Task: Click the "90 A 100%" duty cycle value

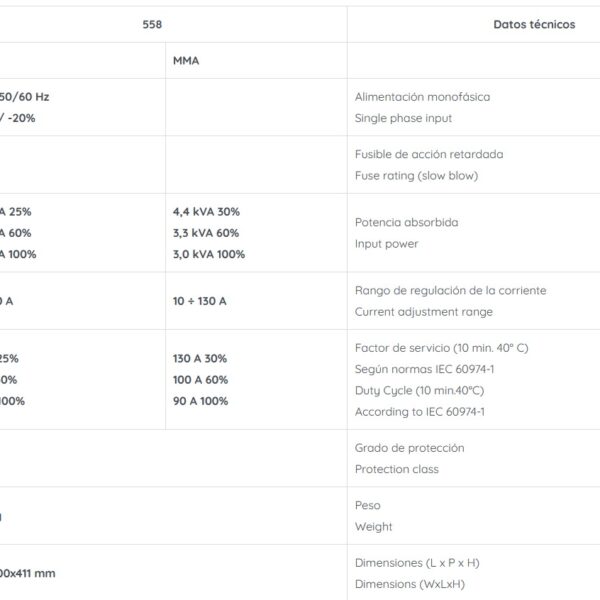Action: 200,401
